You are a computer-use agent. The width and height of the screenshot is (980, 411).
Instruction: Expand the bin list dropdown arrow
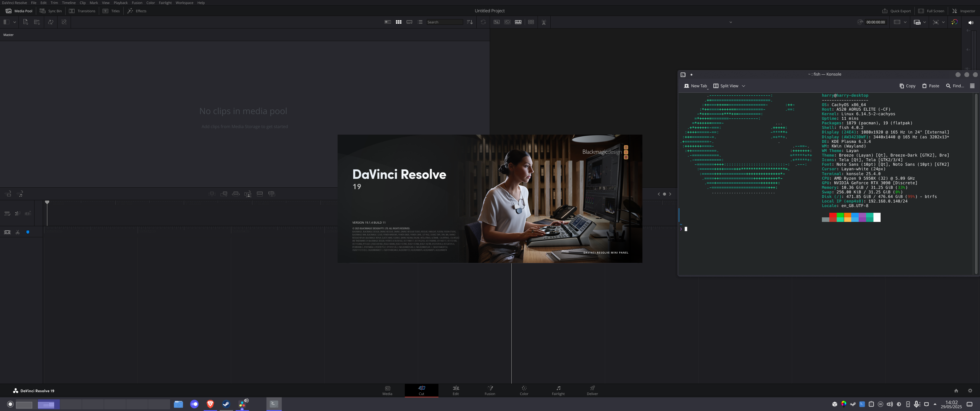pos(15,22)
